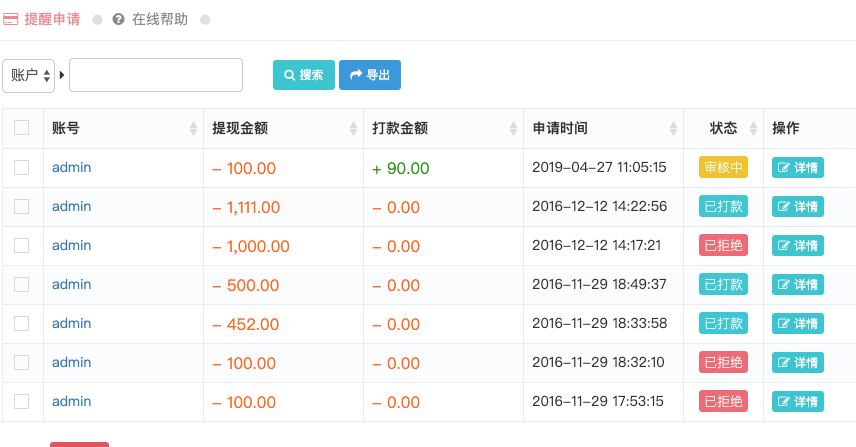
Task: Check the row dated 2016-11-29 17:53:15
Action: 21,402
